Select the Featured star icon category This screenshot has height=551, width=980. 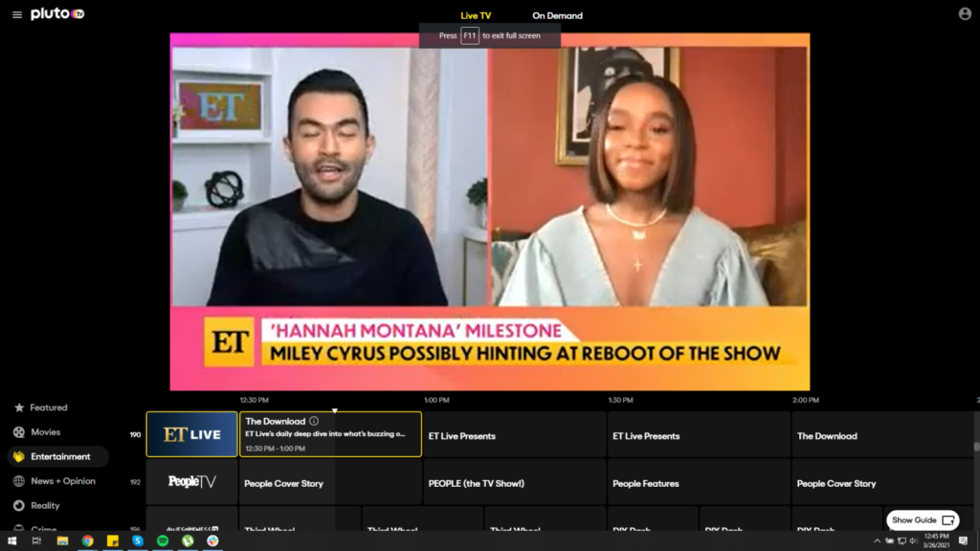[19, 408]
